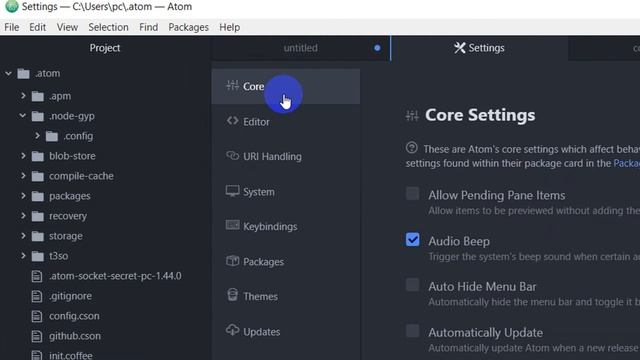Open the Themes settings section
Image resolution: width=640 pixels, height=360 pixels.
click(x=286, y=296)
